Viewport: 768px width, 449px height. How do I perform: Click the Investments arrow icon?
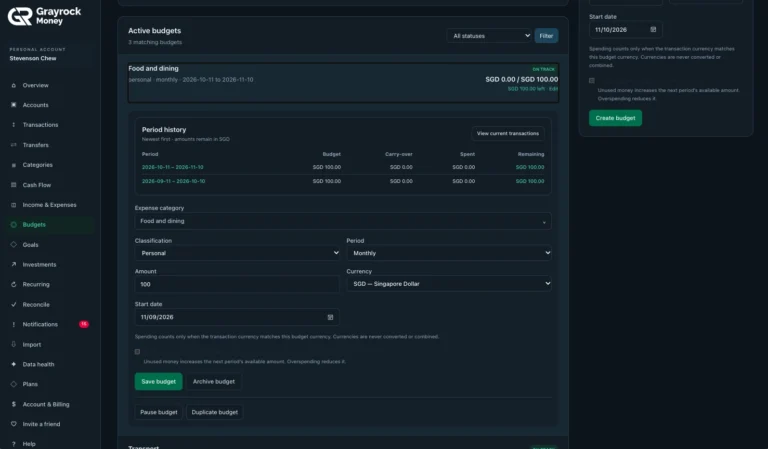point(14,264)
